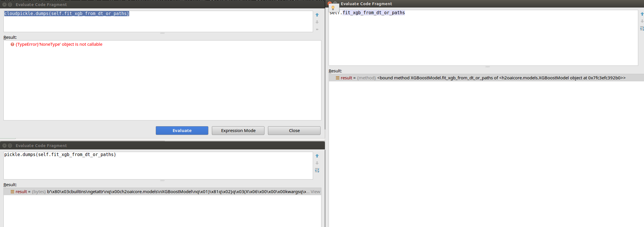644x227 pixels.
Task: Click the window button next to close in the cloudpickle title bar
Action: click(x=10, y=5)
